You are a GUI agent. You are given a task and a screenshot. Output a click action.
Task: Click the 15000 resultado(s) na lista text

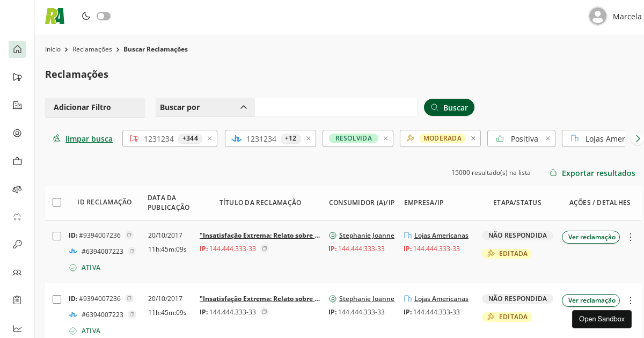[x=491, y=173]
